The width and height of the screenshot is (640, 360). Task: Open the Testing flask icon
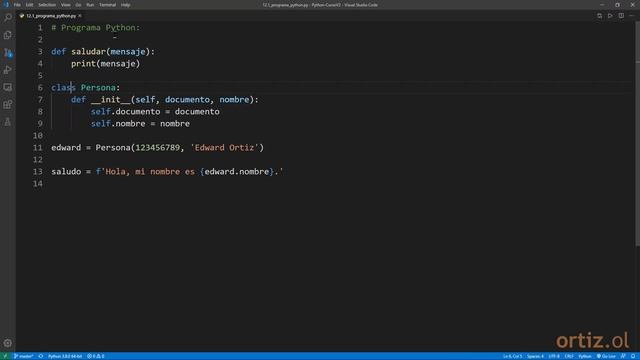[7, 122]
